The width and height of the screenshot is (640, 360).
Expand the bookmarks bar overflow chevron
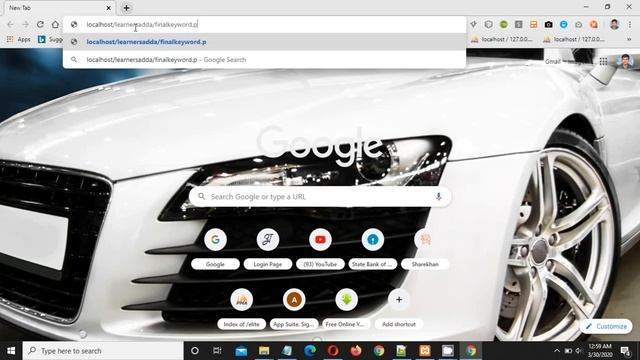pyautogui.click(x=629, y=39)
